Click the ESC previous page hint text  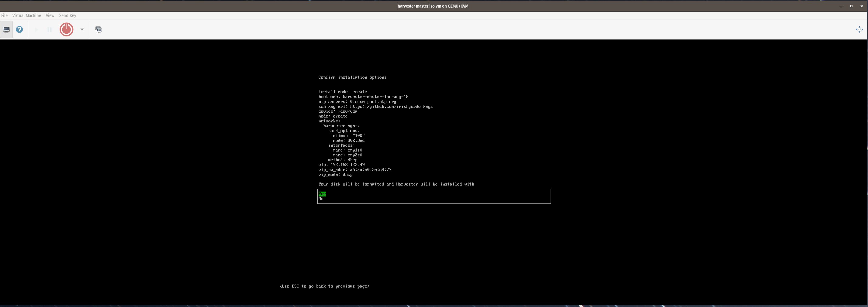[324, 286]
